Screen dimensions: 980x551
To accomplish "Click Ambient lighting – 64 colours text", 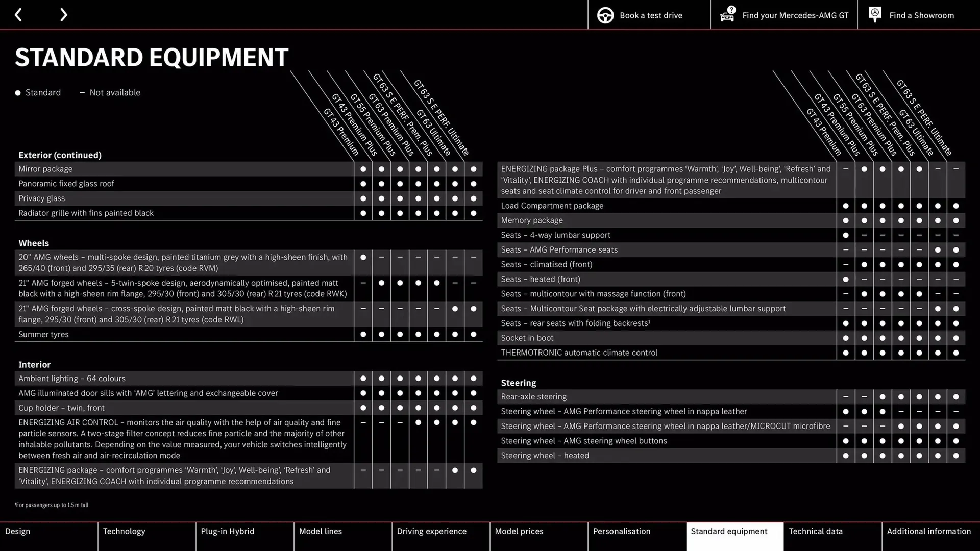I will [x=72, y=379].
